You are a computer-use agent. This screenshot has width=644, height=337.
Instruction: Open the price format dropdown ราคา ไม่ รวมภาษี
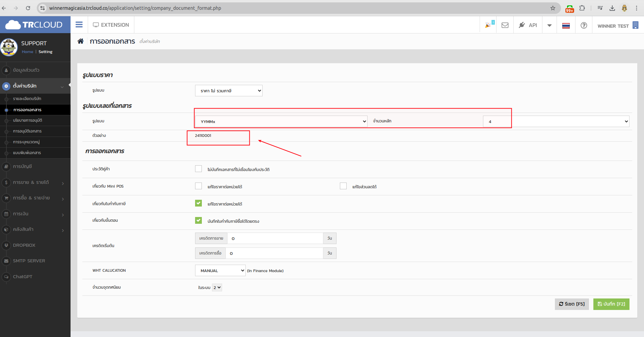tap(229, 91)
